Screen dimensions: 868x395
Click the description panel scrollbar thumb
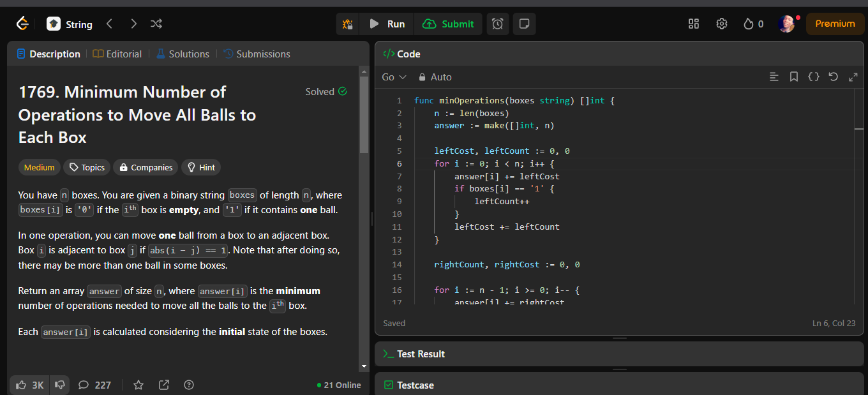tap(364, 114)
